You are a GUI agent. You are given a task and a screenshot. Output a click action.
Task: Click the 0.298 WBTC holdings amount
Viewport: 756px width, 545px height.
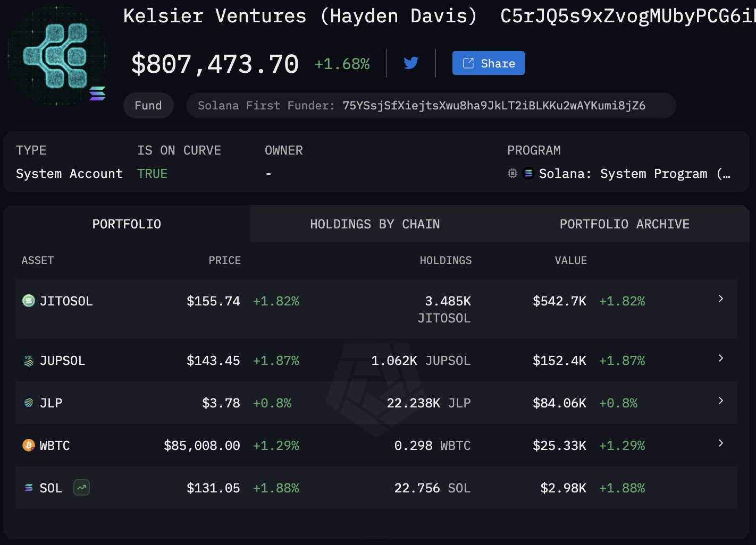coord(414,446)
